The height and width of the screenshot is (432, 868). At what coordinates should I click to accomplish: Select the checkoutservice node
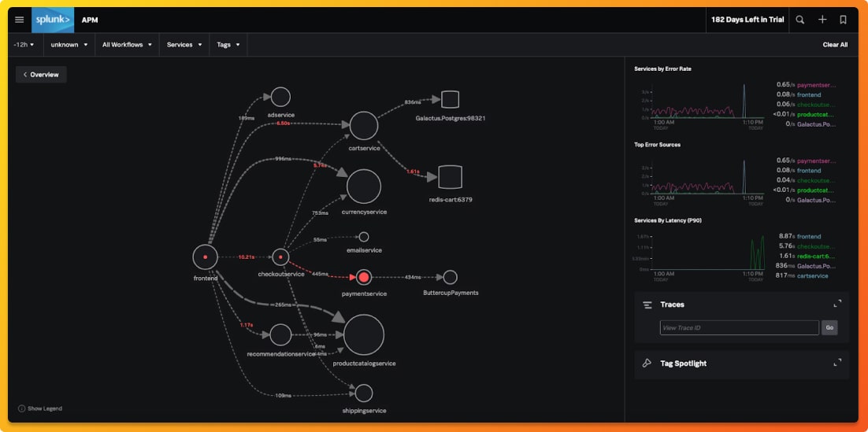(280, 257)
